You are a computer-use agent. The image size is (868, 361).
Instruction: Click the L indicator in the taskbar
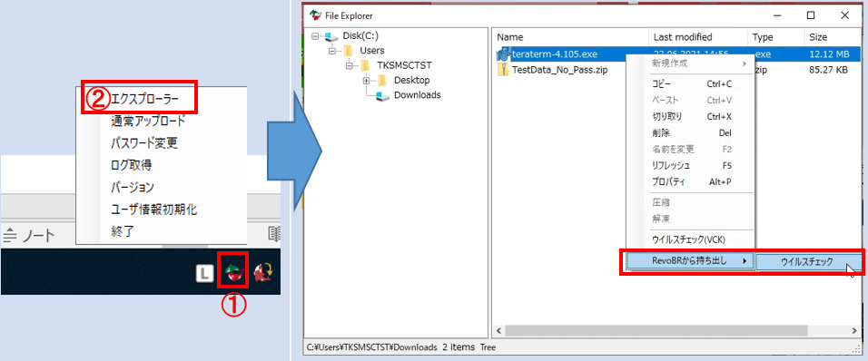(205, 272)
